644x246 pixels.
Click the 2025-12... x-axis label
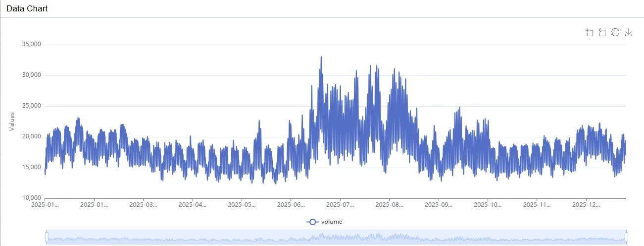(x=587, y=204)
